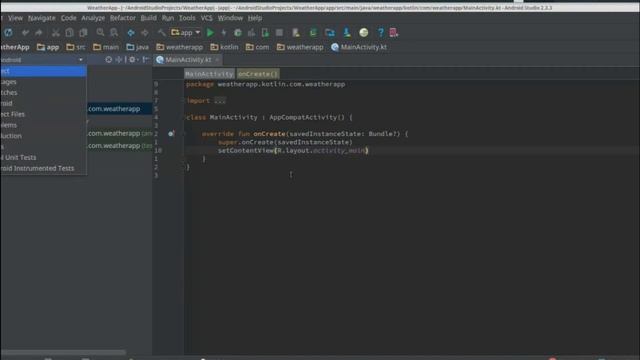The width and height of the screenshot is (640, 360).
Task: Click the 'src' breadcrumb folder
Action: 76,47
